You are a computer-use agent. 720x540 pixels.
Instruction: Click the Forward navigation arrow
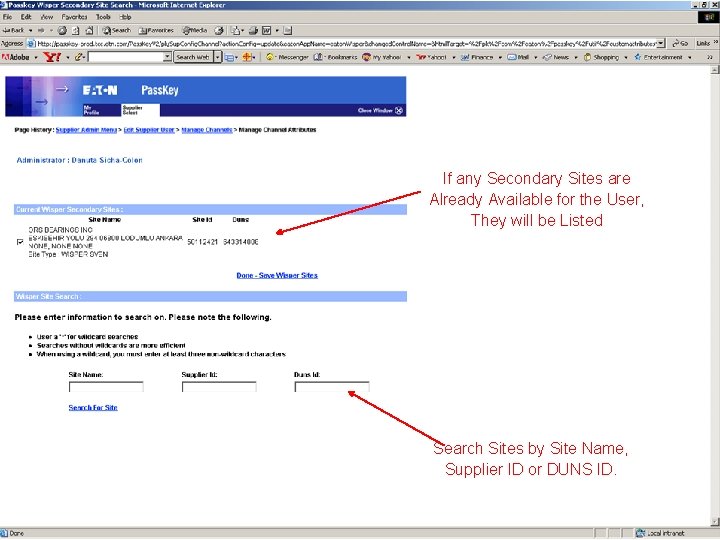point(41,30)
